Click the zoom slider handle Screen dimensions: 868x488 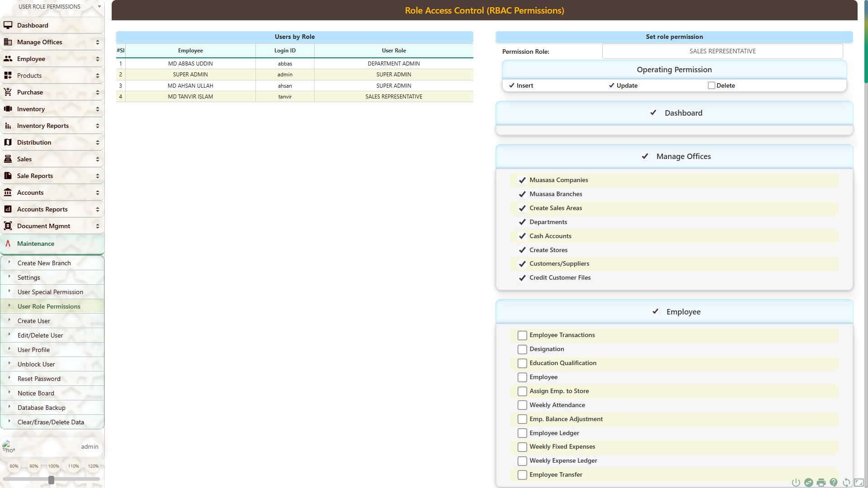[51, 480]
